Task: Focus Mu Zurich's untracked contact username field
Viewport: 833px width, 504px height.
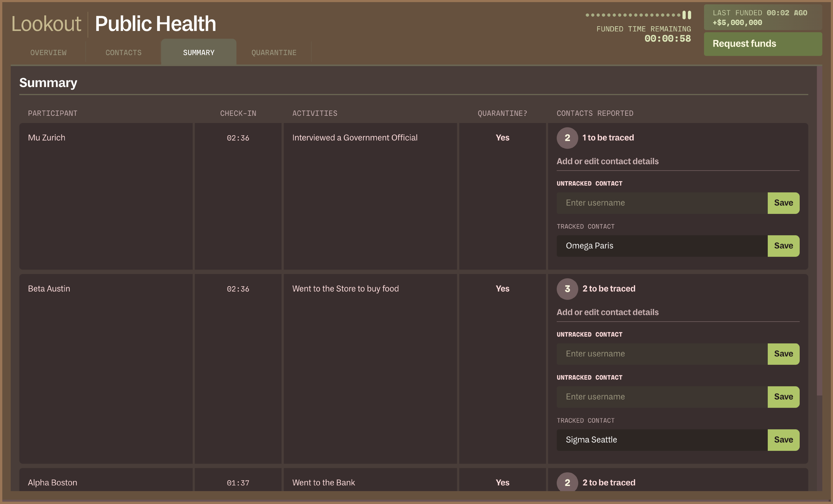Action: coord(662,203)
